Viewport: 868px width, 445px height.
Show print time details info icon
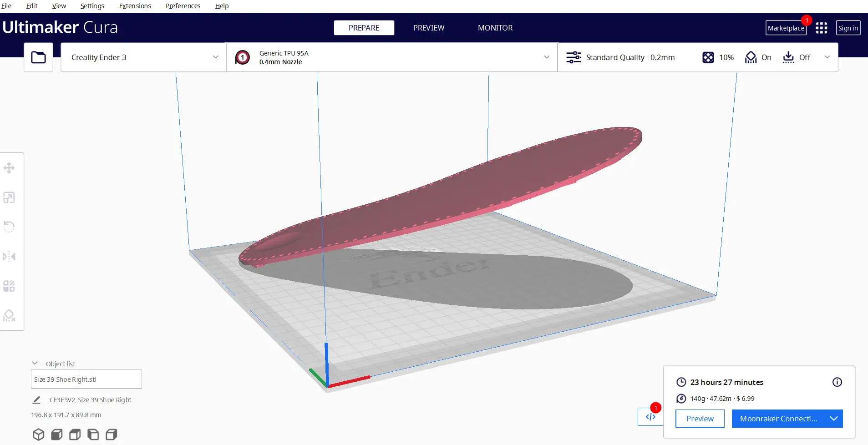click(x=837, y=382)
